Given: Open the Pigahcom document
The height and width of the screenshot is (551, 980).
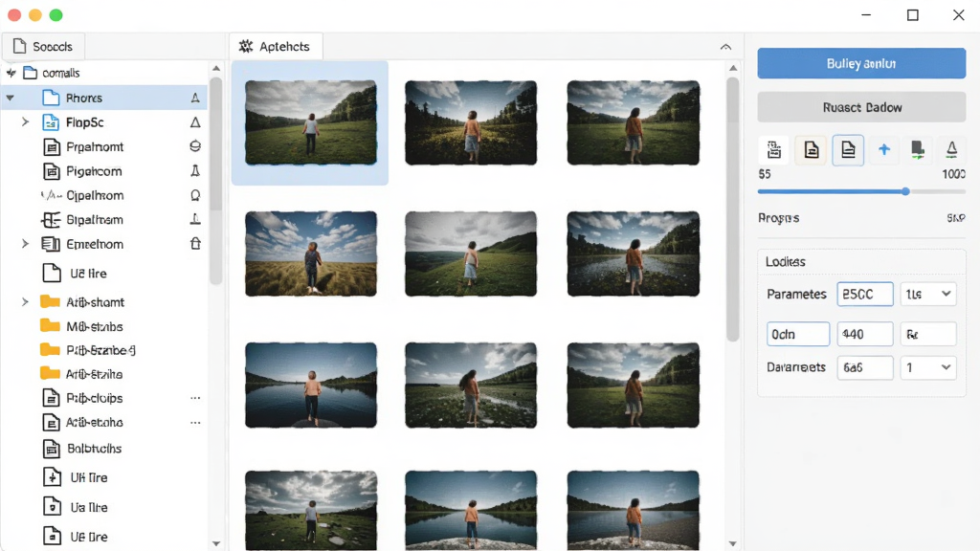Looking at the screenshot, I should tap(94, 171).
